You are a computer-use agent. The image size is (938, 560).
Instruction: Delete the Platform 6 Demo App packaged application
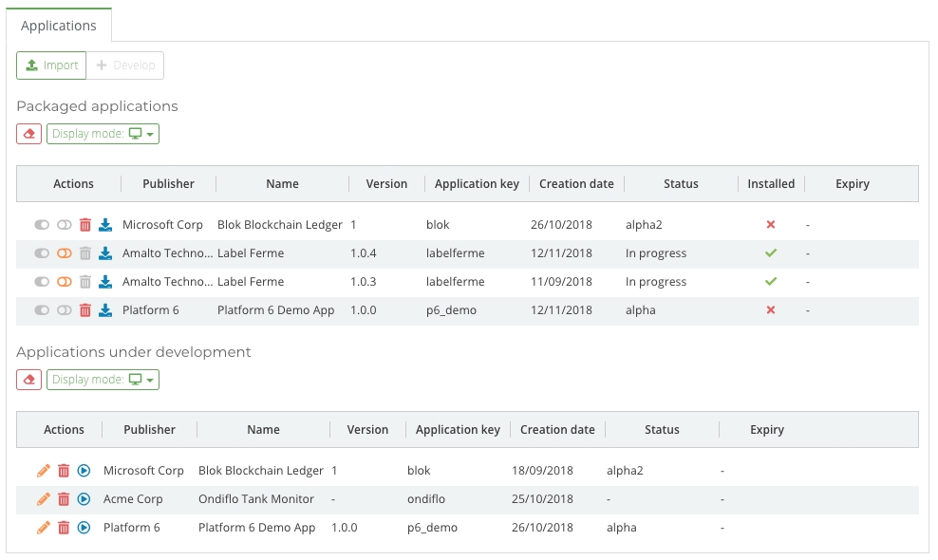pos(85,309)
